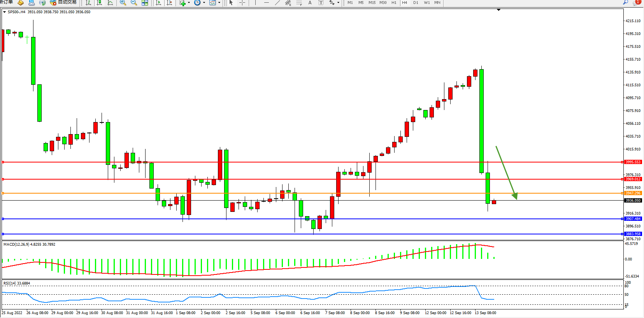Image resolution: width=644 pixels, height=318 pixels.
Task: Toggle chart auto scroll
Action: pyautogui.click(x=158, y=3)
